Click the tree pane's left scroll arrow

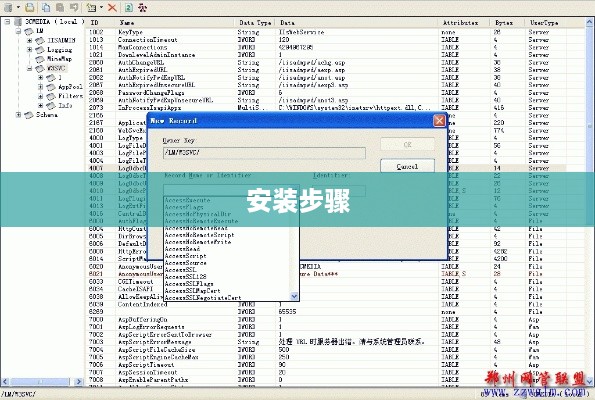[5, 381]
